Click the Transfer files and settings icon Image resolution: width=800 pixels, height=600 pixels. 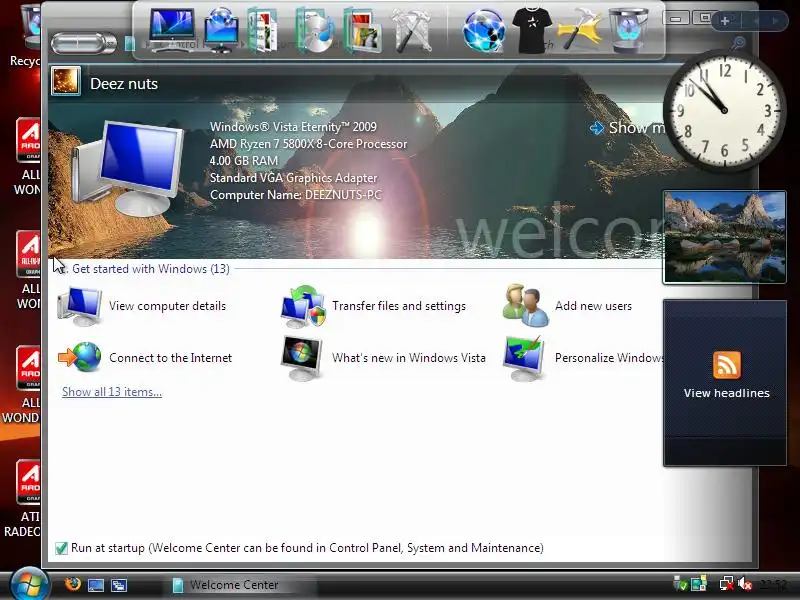coord(303,306)
